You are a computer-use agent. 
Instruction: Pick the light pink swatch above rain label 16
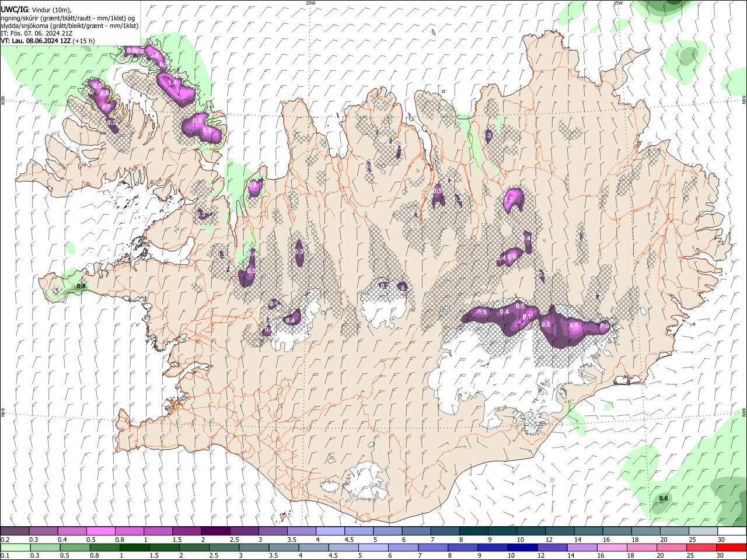pos(613,548)
